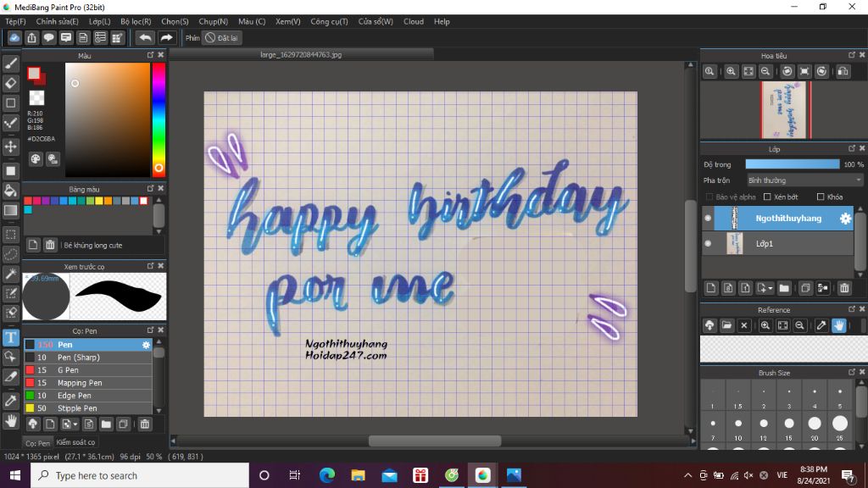Viewport: 868px width, 488px height.
Task: Select the Hand tool in left toolbar
Action: tap(10, 421)
